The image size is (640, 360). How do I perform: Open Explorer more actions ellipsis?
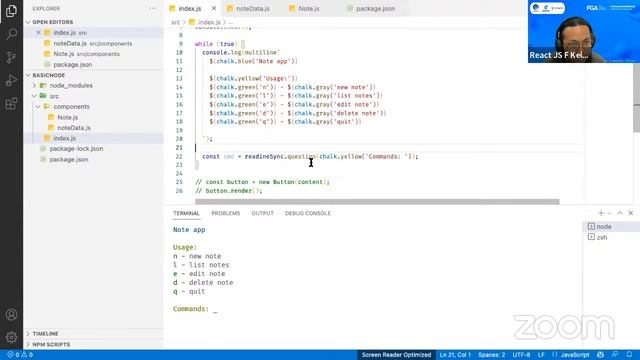(x=152, y=9)
